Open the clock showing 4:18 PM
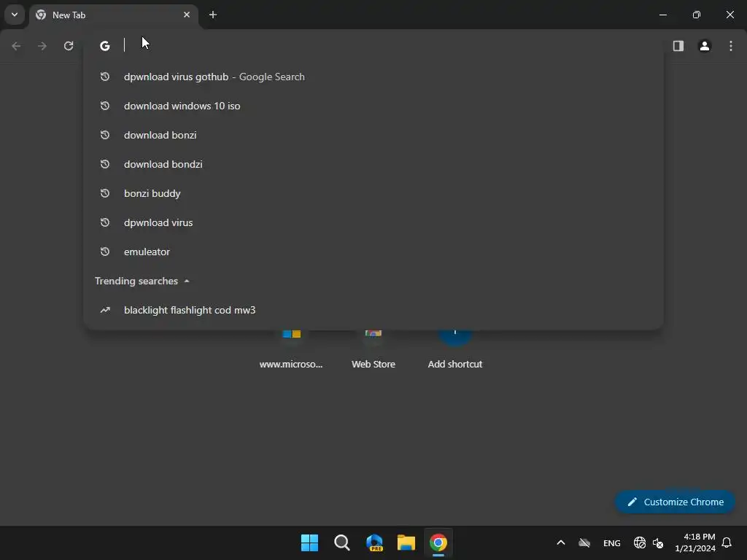 pyautogui.click(x=695, y=542)
